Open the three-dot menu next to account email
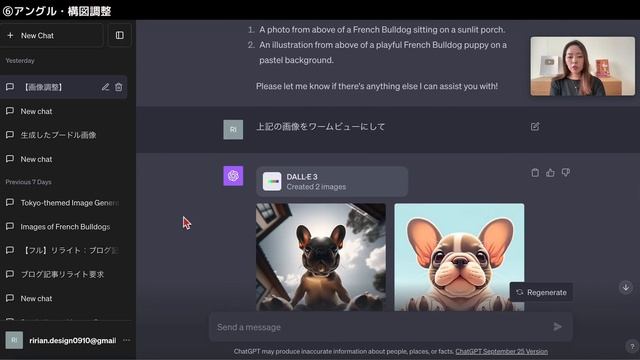Image resolution: width=640 pixels, height=360 pixels. [127, 340]
